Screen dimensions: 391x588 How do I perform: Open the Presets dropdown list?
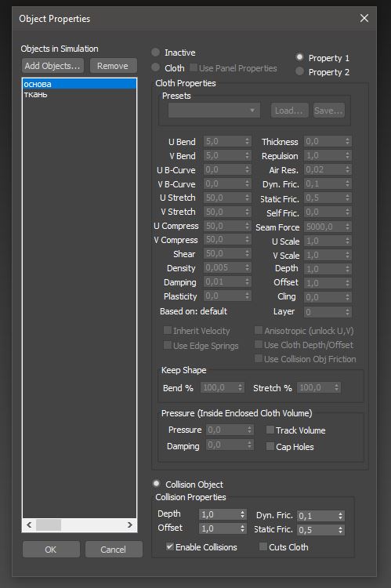click(214, 111)
